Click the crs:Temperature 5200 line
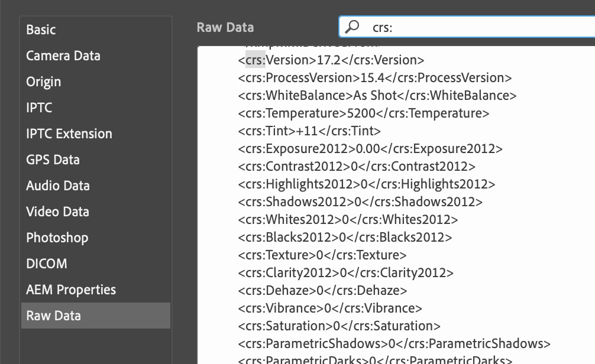 pos(364,113)
